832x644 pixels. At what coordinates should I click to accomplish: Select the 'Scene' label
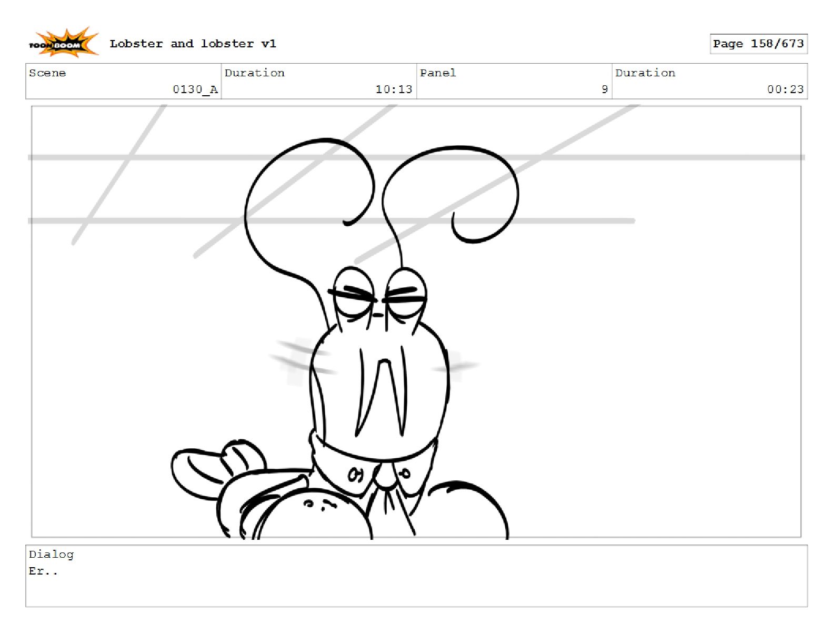(x=47, y=73)
